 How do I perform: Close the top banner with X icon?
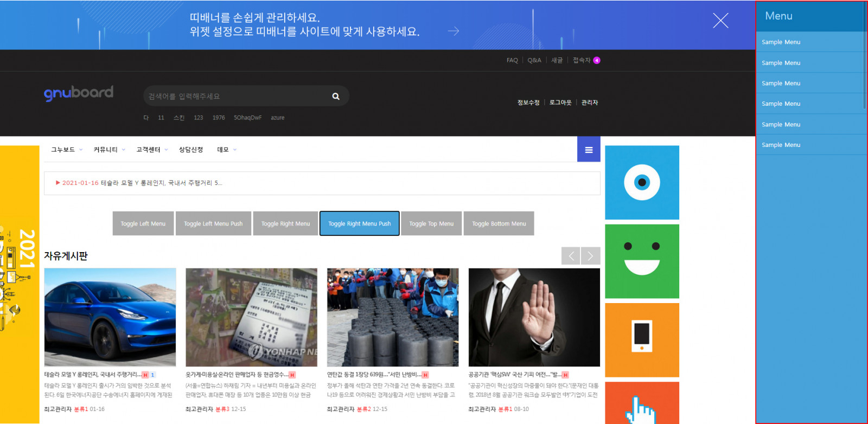[x=720, y=21]
